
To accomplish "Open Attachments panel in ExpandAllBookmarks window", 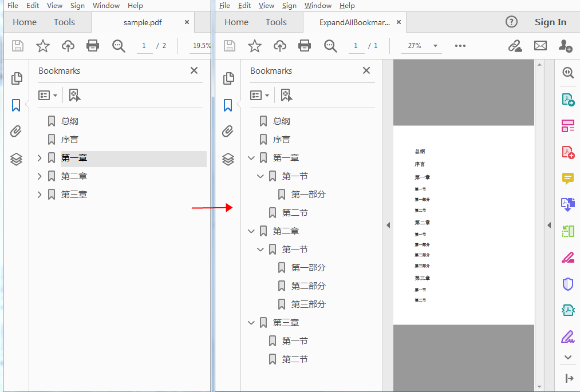I will (x=228, y=131).
